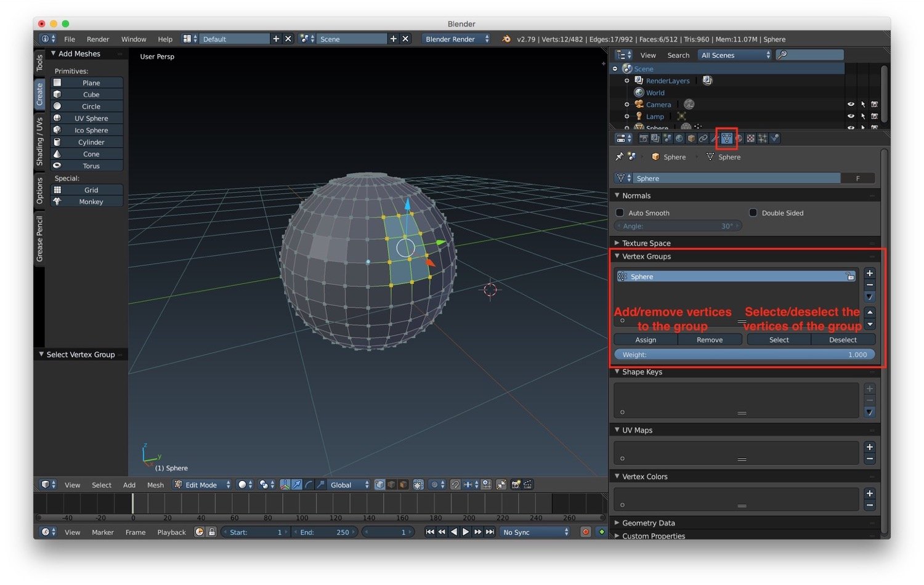Click the translate manipulator arrow icon
Image resolution: width=924 pixels, height=585 pixels.
click(x=297, y=485)
